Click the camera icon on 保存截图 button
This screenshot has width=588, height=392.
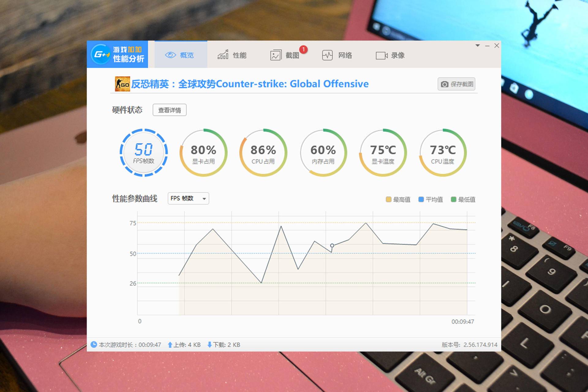pyautogui.click(x=445, y=84)
